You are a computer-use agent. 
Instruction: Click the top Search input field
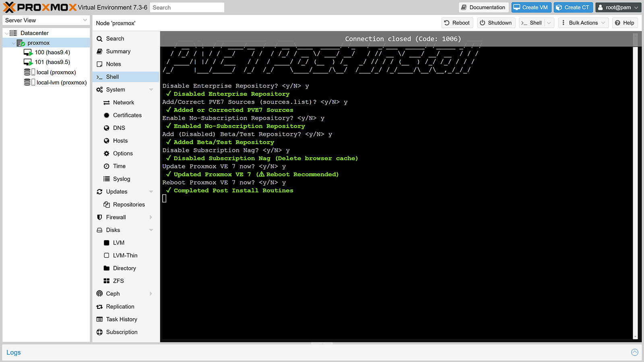point(187,7)
